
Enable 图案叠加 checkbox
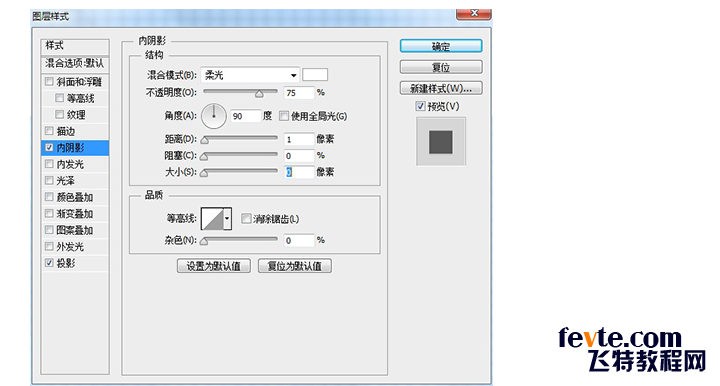click(x=49, y=230)
